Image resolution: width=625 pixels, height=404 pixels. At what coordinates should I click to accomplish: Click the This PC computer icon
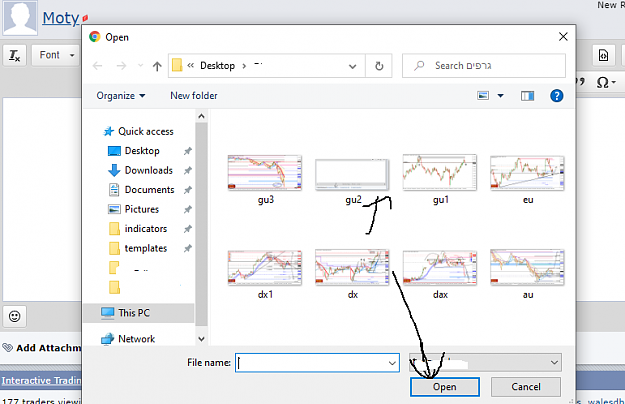pos(107,313)
